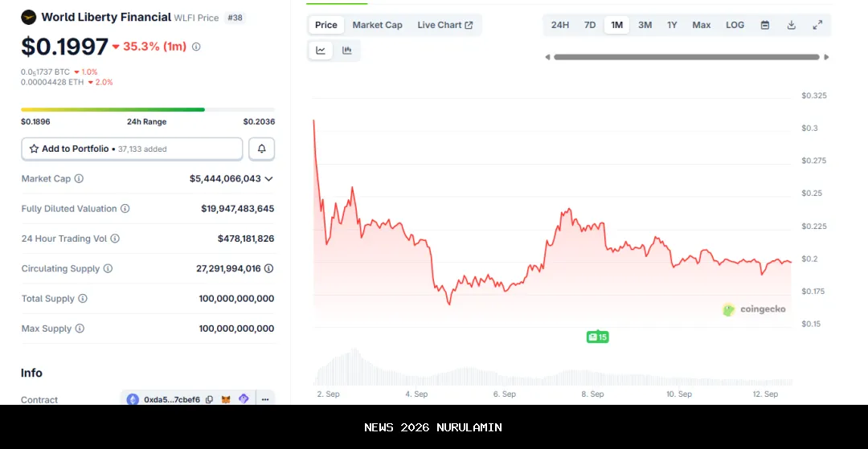Switch to the Market Cap tab

point(377,25)
